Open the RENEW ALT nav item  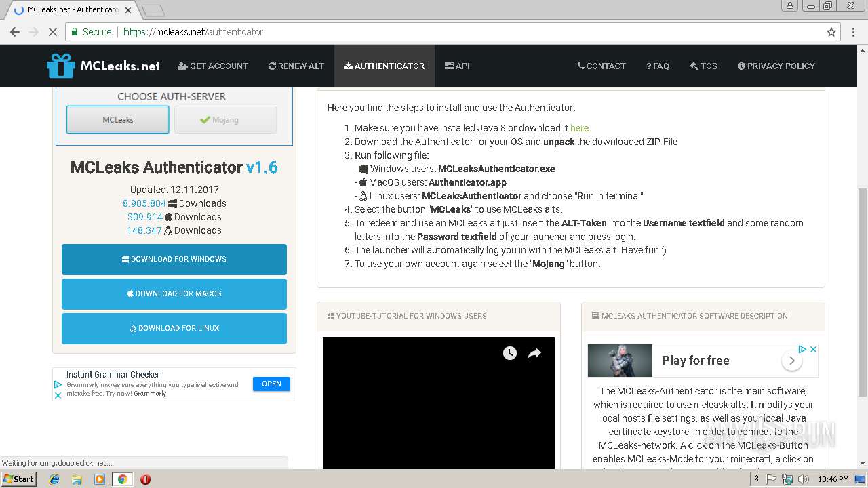(x=296, y=66)
